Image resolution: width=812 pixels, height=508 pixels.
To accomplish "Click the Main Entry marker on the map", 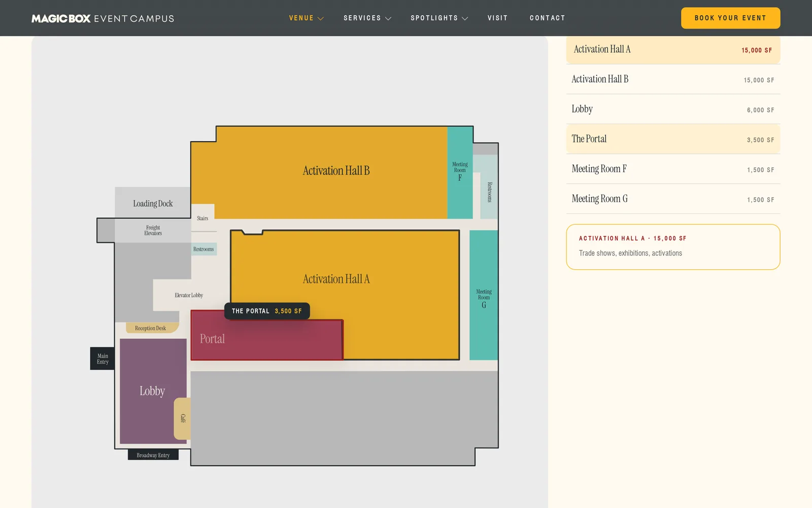I will tap(103, 359).
